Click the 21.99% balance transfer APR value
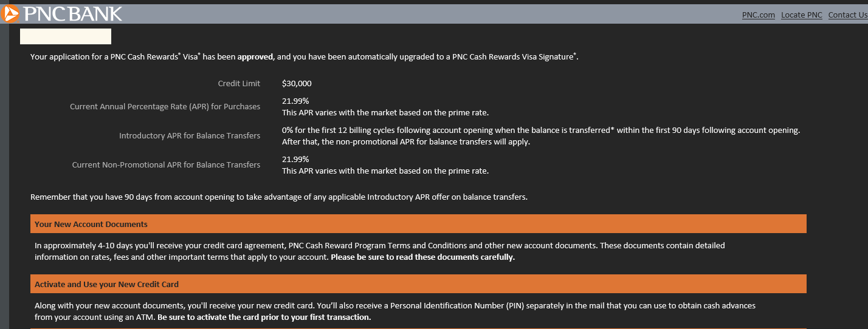This screenshot has height=329, width=868. [295, 159]
